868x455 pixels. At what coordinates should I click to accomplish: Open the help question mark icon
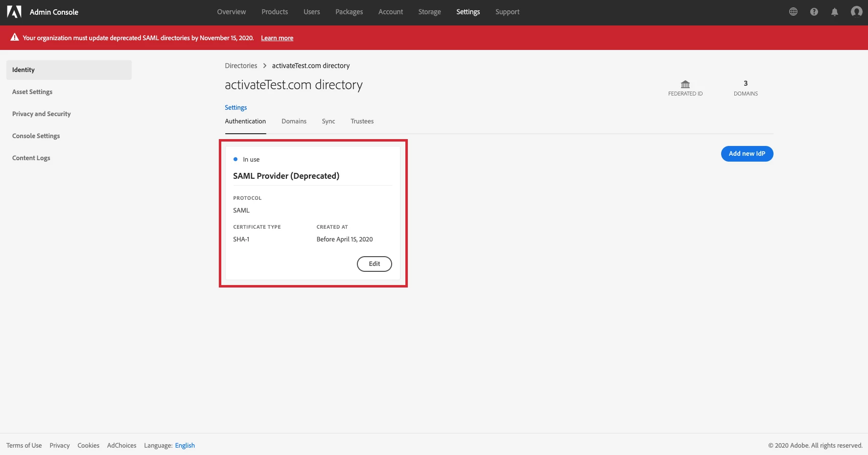click(x=814, y=12)
